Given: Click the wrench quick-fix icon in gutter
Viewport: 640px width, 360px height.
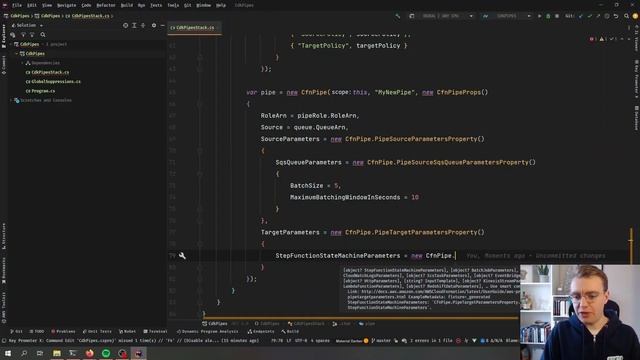Looking at the screenshot, I should (x=182, y=256).
